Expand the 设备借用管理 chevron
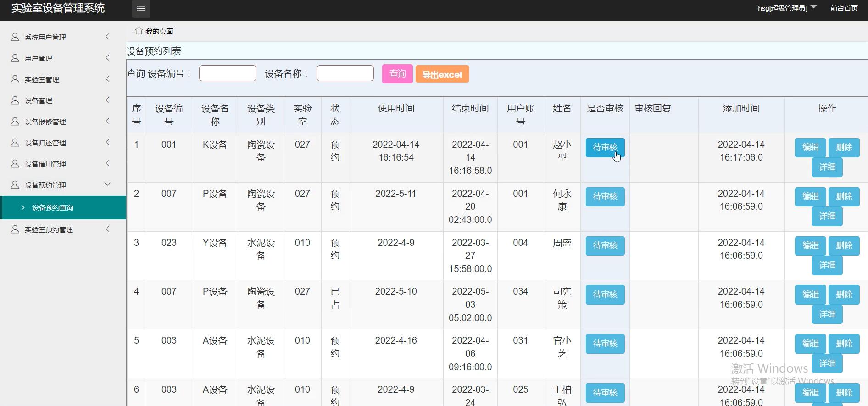The height and width of the screenshot is (406, 868). 107,163
